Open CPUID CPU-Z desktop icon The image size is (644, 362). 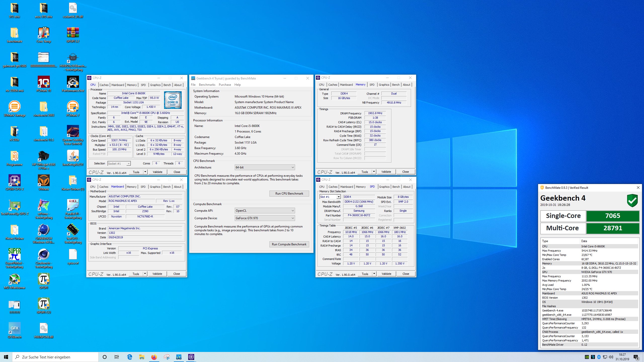15,183
